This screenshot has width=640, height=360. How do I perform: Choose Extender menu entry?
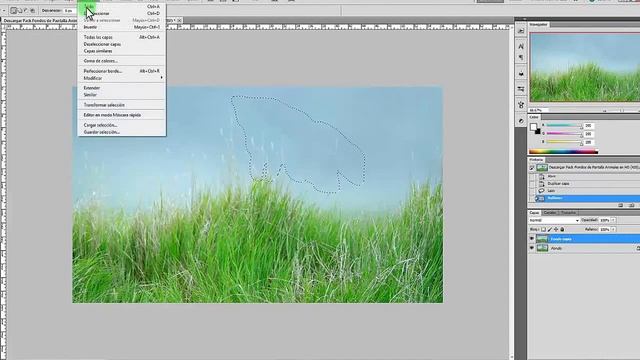[122, 88]
